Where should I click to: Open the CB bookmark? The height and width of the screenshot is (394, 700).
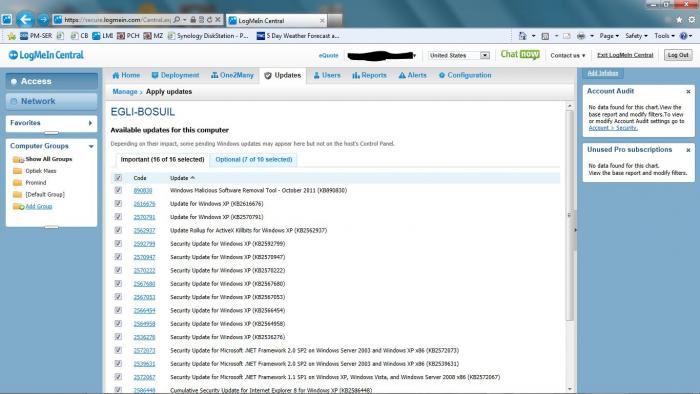click(79, 36)
